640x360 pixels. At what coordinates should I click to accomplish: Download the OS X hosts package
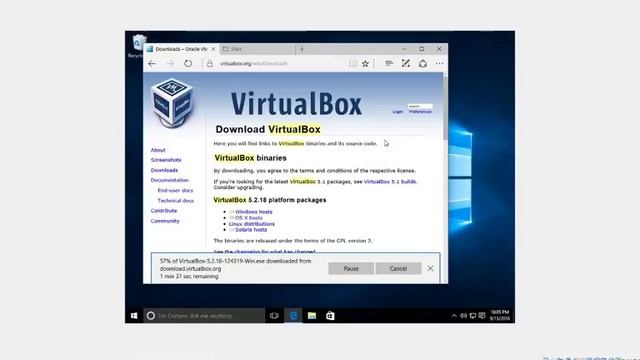(249, 218)
